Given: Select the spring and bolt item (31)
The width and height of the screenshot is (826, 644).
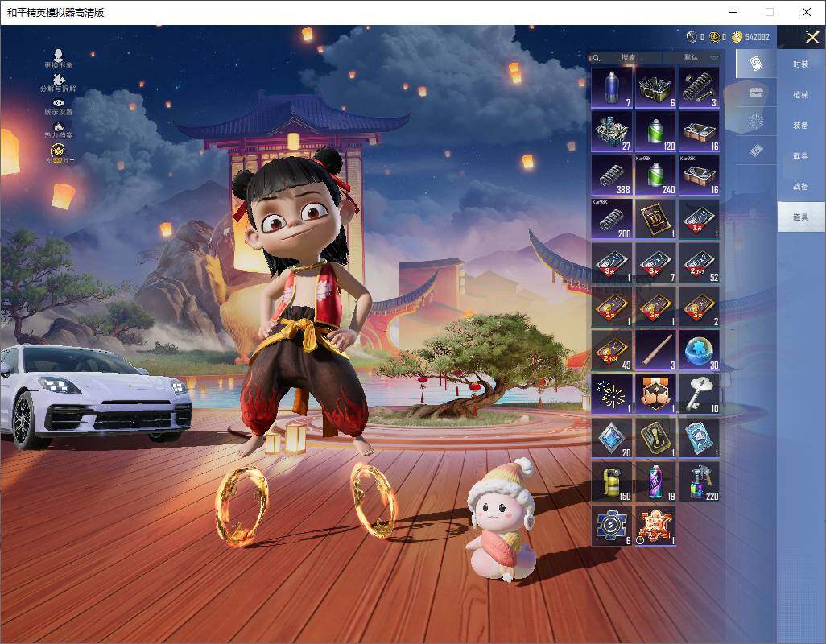Looking at the screenshot, I should point(699,88).
